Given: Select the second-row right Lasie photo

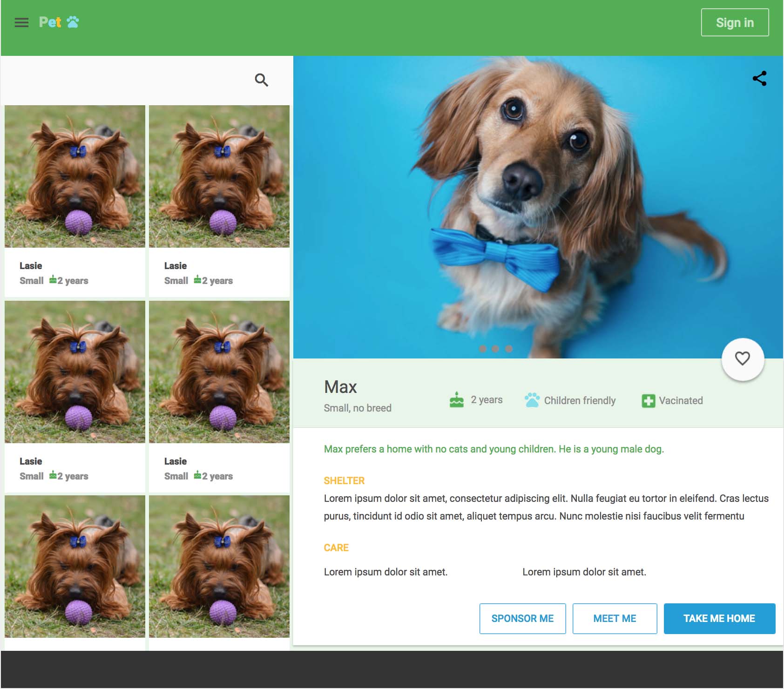Looking at the screenshot, I should (219, 372).
